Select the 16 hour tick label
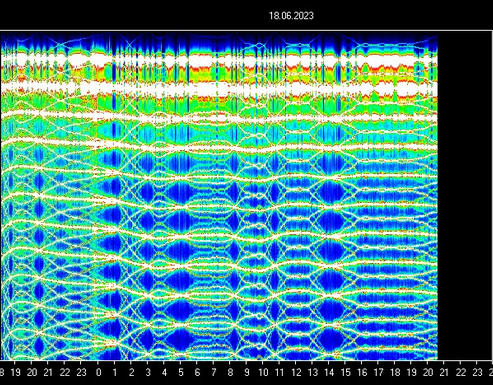The image size is (493, 385). point(362,372)
